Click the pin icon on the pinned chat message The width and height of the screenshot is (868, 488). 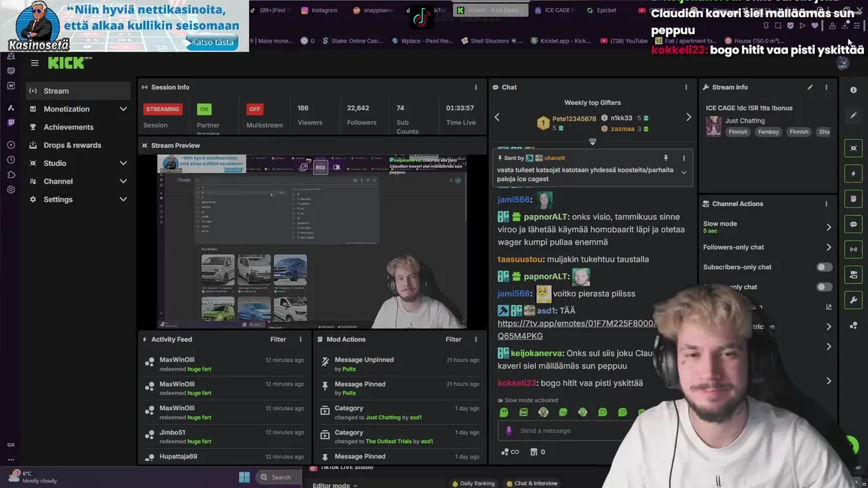(x=665, y=158)
